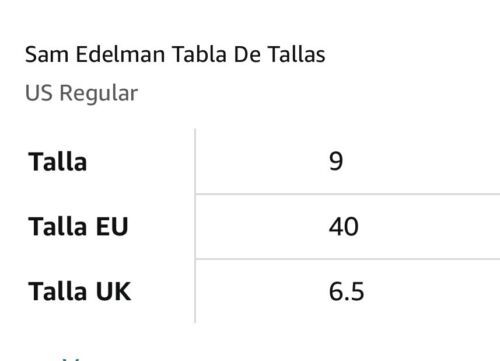The width and height of the screenshot is (500, 361).
Task: Select the size value 9
Action: (x=336, y=161)
